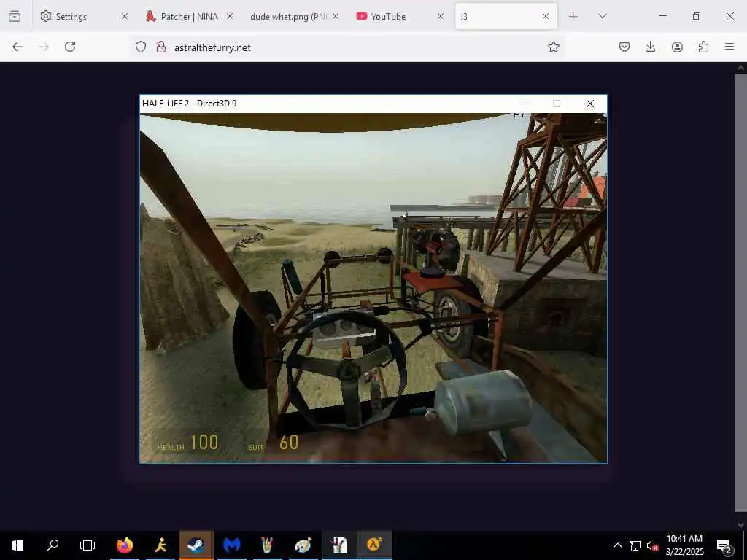Click the scrollbar up arrow
This screenshot has width=747, height=560.
(x=740, y=68)
